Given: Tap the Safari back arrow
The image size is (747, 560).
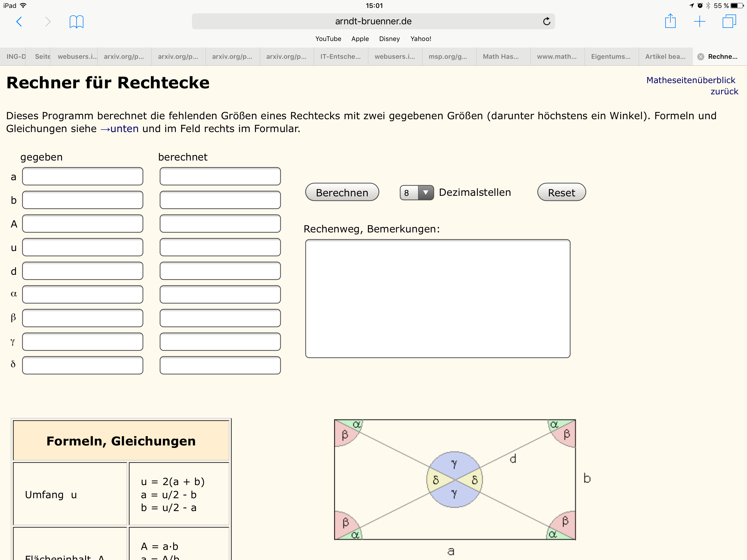Looking at the screenshot, I should [x=19, y=22].
